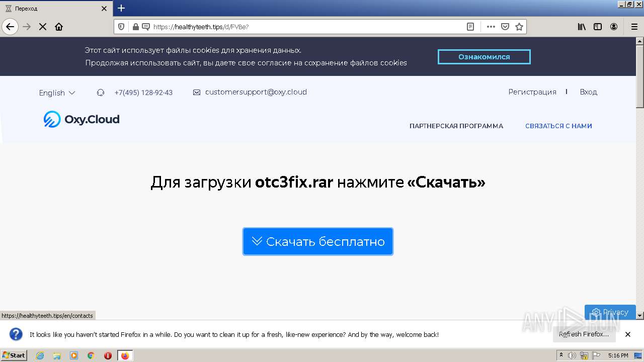This screenshot has height=362, width=644.
Task: Open ПАРТНЕРСКАЯ ПРОГРАММА menu item
Action: (456, 126)
